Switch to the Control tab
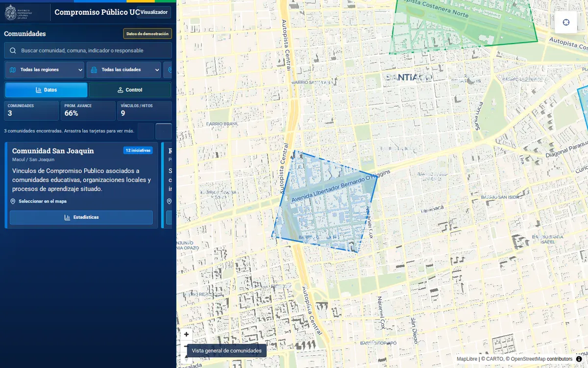 coord(130,90)
